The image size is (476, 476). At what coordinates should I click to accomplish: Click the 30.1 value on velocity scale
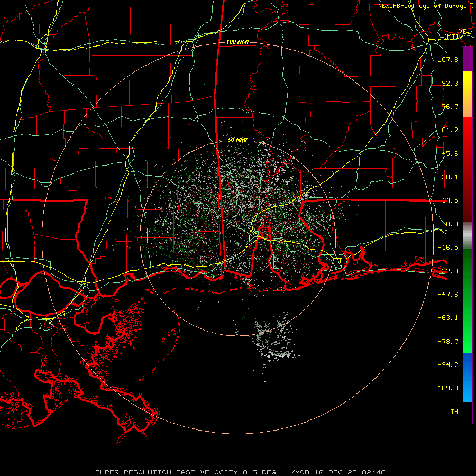pyautogui.click(x=450, y=177)
